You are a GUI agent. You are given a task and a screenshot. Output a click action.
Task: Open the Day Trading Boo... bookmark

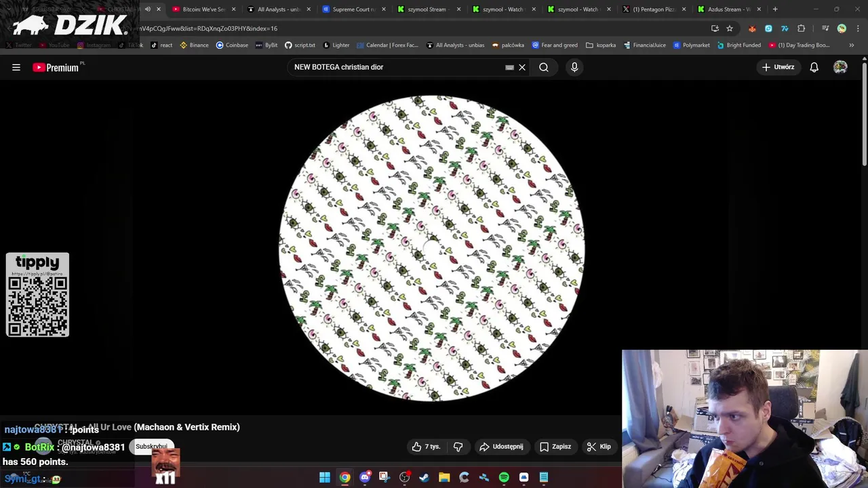coord(799,45)
